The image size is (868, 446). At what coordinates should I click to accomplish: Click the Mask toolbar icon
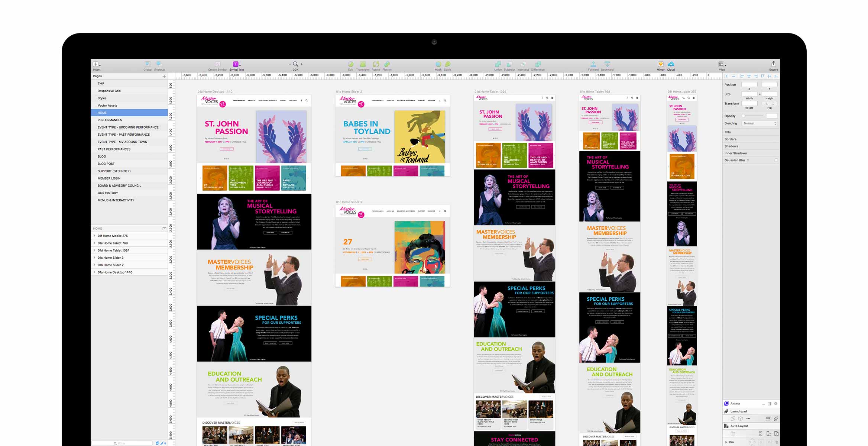438,64
